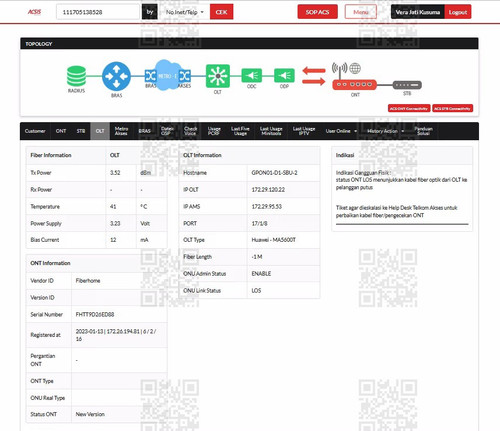Click the Vendor ID value Fiberhome
The height and width of the screenshot is (431, 500).
coord(88,281)
